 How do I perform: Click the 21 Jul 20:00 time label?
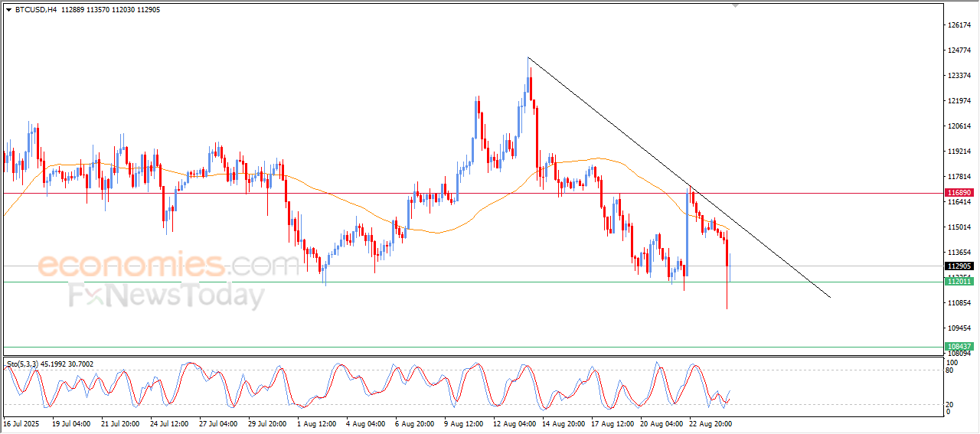click(120, 423)
